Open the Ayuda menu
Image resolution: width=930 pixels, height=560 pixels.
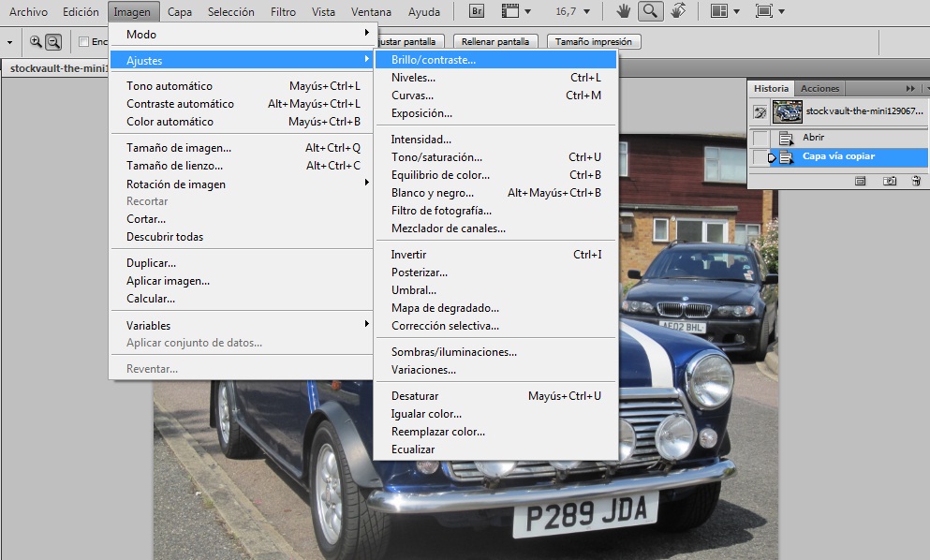(x=424, y=12)
